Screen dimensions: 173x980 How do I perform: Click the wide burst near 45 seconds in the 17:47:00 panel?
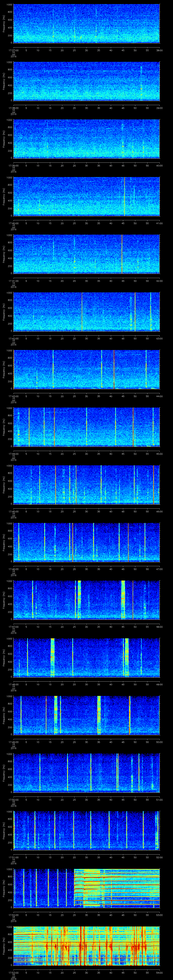pos(123,599)
